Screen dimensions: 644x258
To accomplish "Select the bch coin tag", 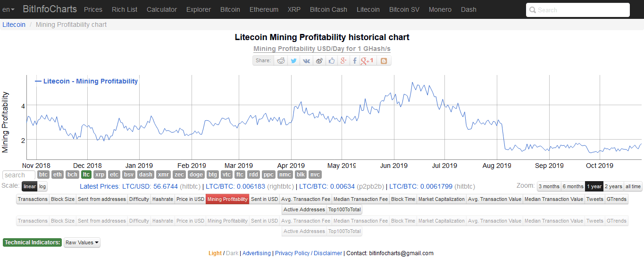I will 72,175.
